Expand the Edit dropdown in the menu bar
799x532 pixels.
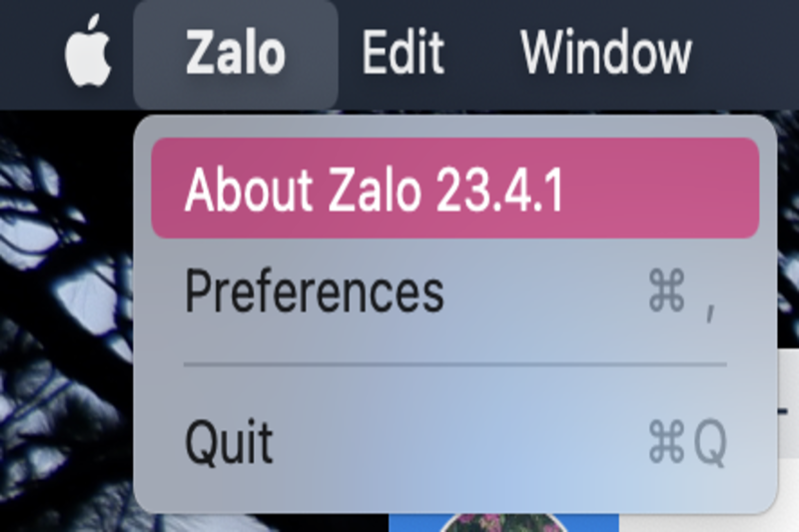pyautogui.click(x=402, y=52)
